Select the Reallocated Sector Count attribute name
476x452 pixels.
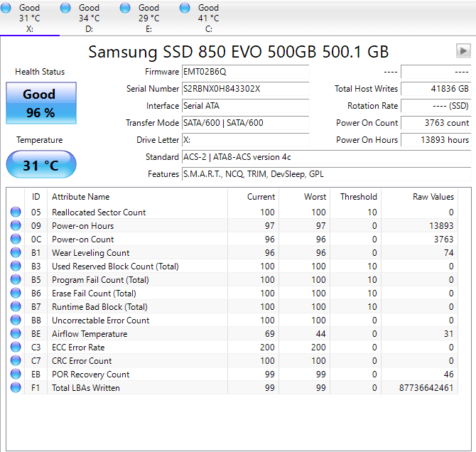[x=99, y=212]
